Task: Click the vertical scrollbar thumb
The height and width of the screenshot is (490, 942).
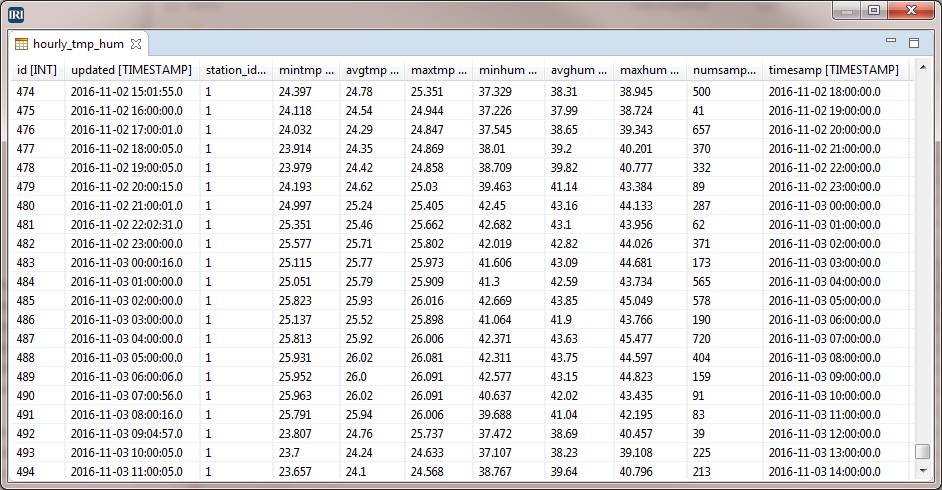Action: pyautogui.click(x=923, y=451)
